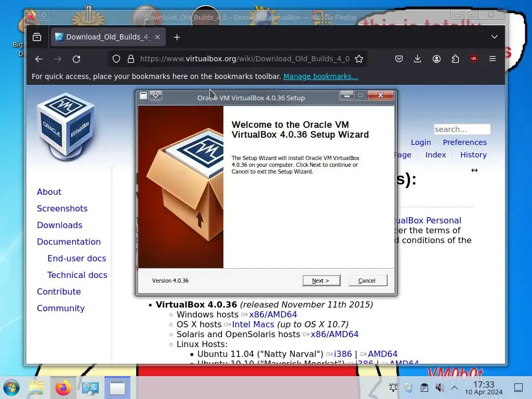
Task: Download Solaris x86/AMD64 link
Action: coord(334,334)
